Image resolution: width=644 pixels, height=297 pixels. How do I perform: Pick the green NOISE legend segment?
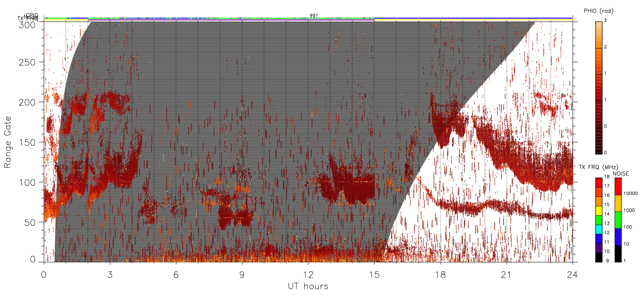pos(618,220)
